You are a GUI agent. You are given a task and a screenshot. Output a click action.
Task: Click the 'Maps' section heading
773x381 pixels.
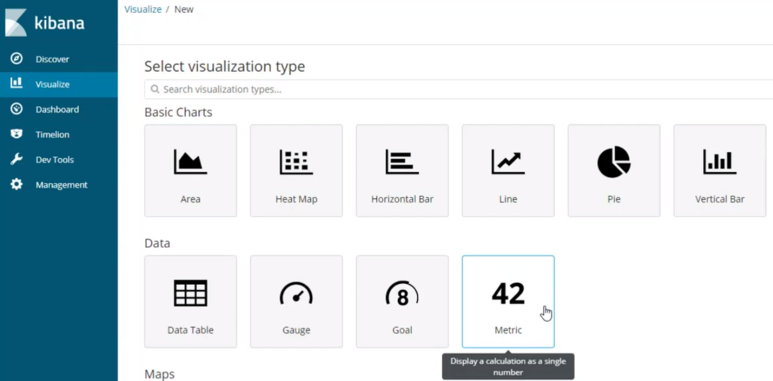160,374
